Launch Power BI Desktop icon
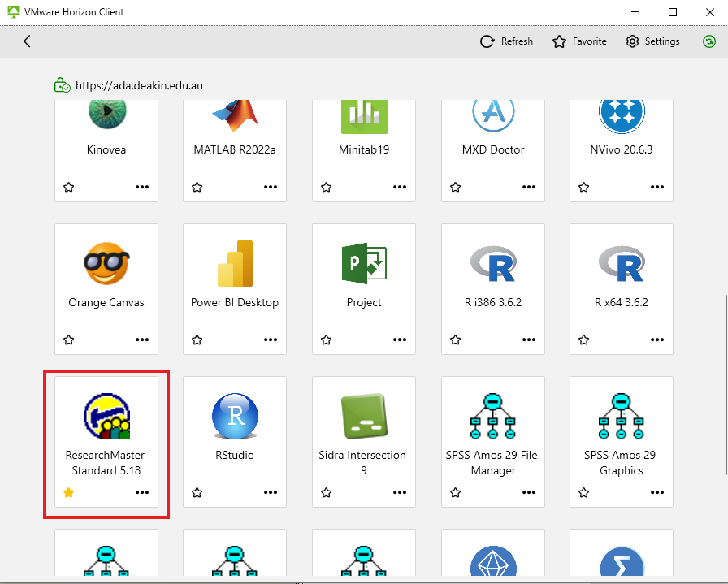The image size is (728, 584). [235, 263]
